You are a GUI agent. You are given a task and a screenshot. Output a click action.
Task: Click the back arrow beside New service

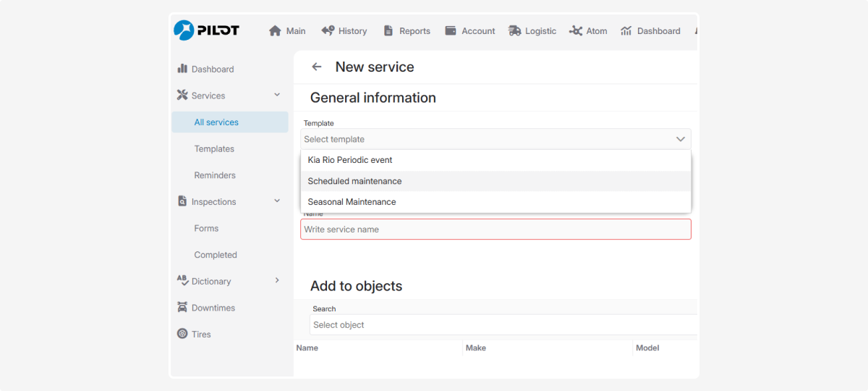click(x=316, y=67)
